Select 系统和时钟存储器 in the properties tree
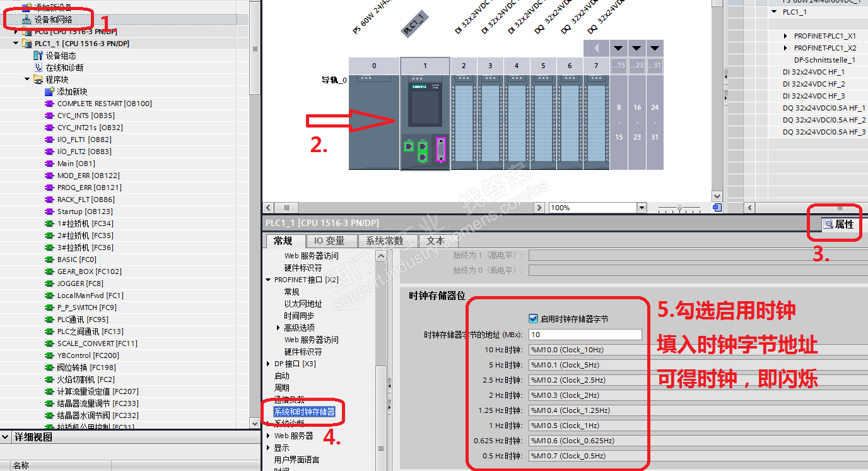This screenshot has width=868, height=471. click(x=305, y=412)
